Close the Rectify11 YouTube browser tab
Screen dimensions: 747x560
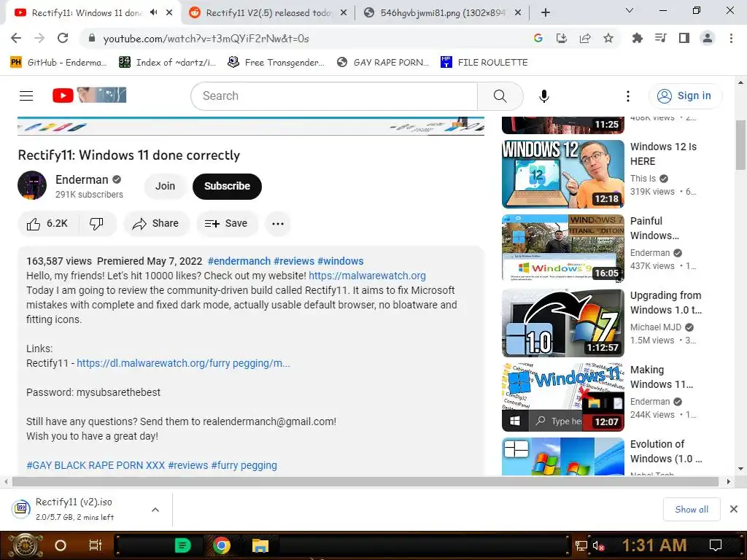(169, 13)
